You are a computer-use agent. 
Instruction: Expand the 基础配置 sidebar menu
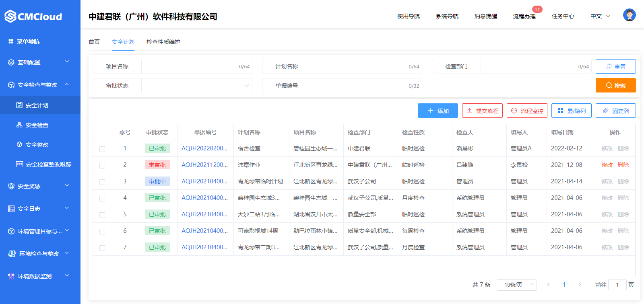pos(67,62)
